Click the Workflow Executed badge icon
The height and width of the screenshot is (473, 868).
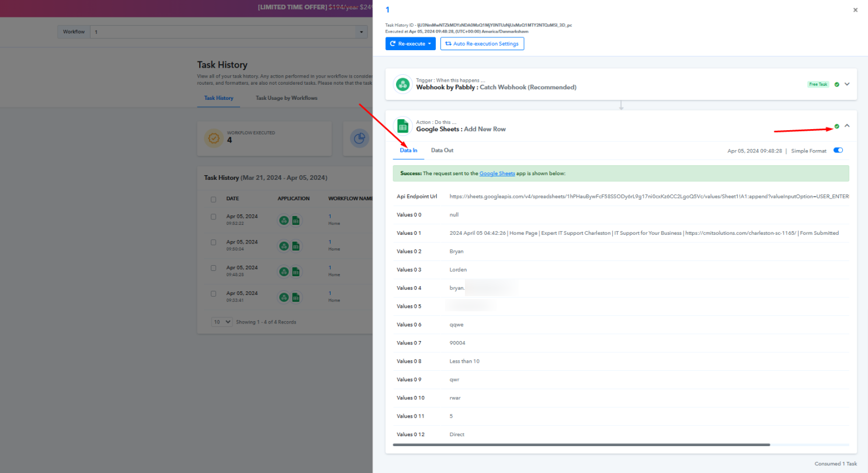(213, 138)
